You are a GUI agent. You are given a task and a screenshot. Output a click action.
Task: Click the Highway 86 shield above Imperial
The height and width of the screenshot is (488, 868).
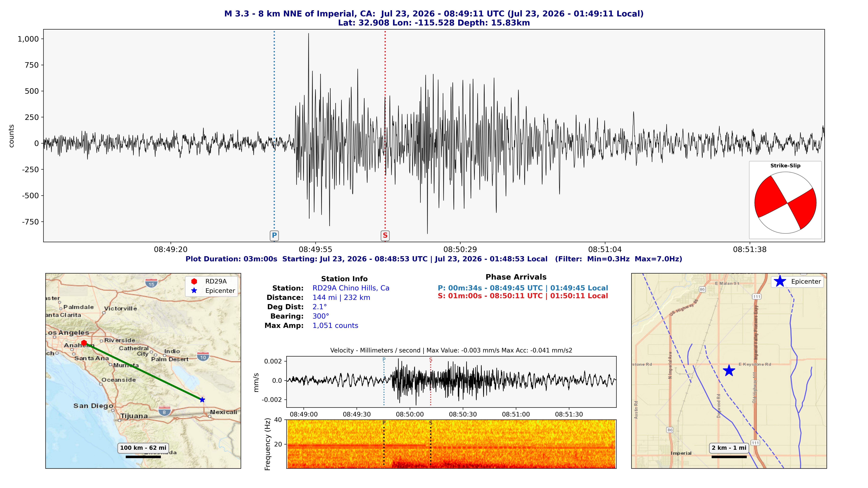click(x=670, y=430)
